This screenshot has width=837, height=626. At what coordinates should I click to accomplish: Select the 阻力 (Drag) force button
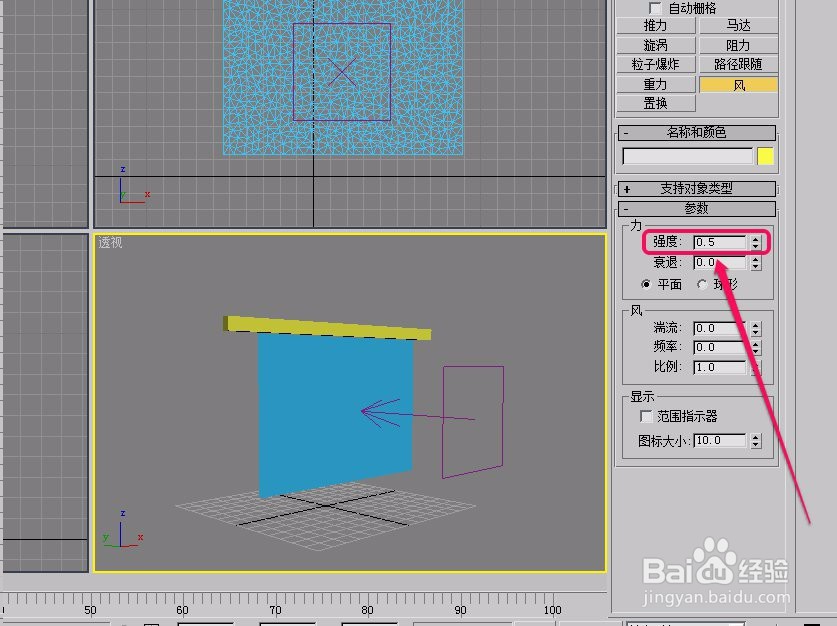740,44
